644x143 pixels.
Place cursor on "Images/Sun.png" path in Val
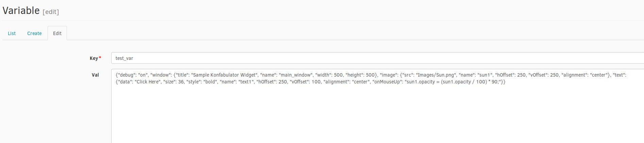436,75
